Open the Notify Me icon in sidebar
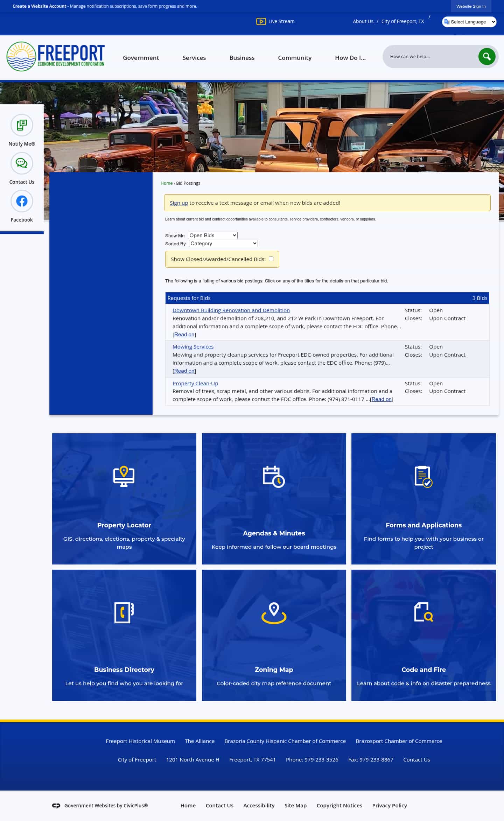Screen dimensions: 504x821 [x=22, y=125]
